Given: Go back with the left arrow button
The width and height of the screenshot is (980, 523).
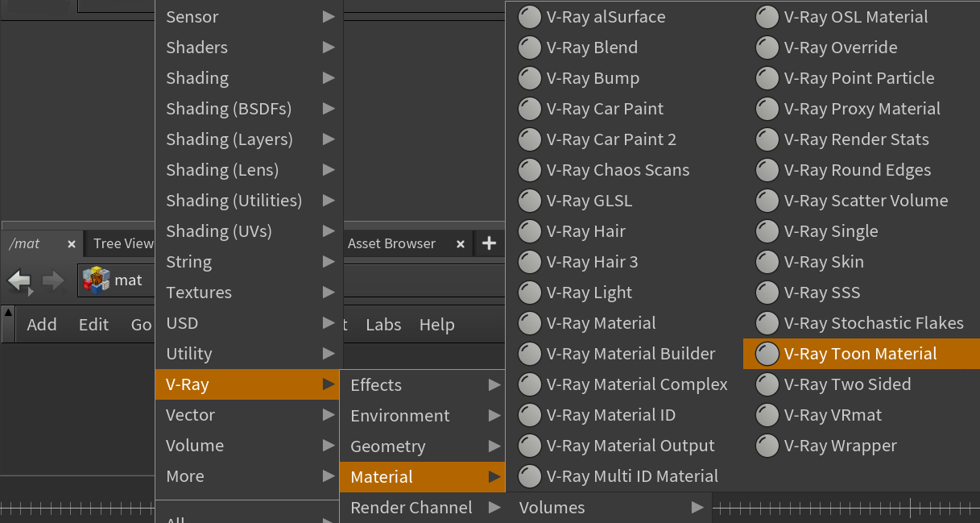Looking at the screenshot, I should [x=19, y=280].
